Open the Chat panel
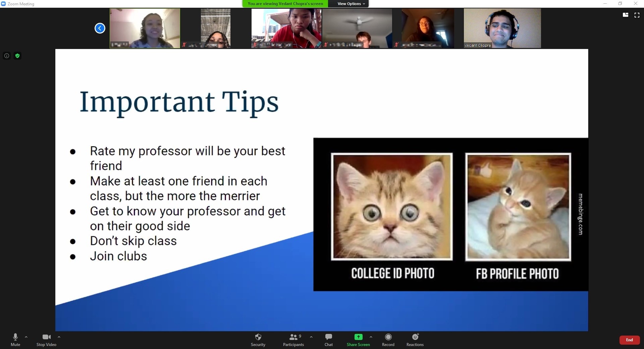Screen dimensions: 644x349 pyautogui.click(x=328, y=339)
